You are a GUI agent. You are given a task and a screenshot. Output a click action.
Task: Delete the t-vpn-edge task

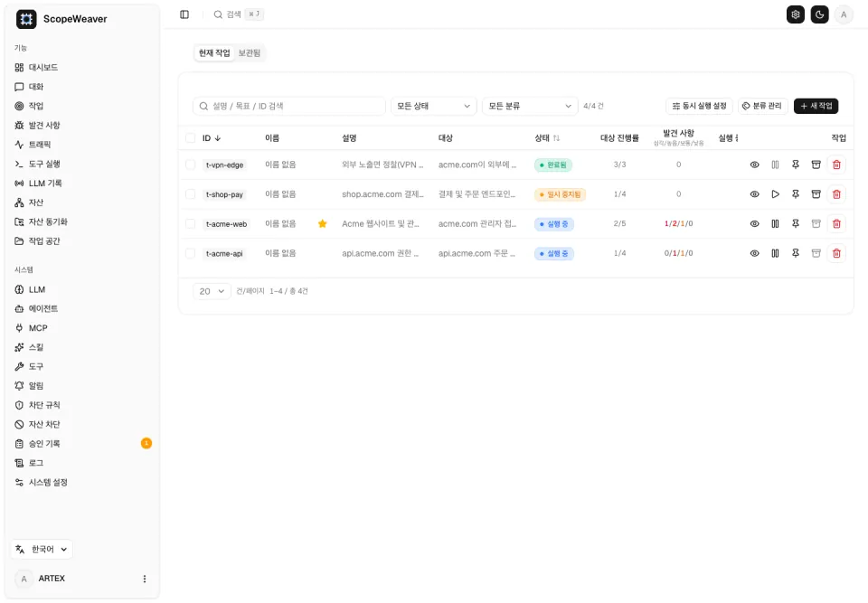point(836,165)
